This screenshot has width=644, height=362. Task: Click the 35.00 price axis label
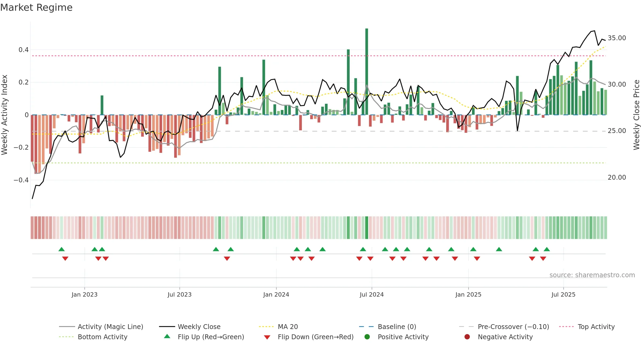pos(617,38)
